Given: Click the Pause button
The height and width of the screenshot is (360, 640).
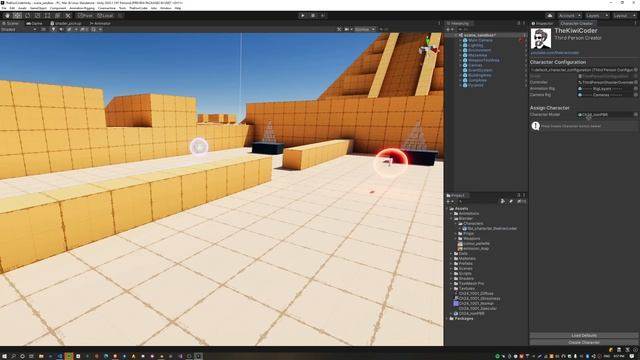Looking at the screenshot, I should tap(313, 16).
